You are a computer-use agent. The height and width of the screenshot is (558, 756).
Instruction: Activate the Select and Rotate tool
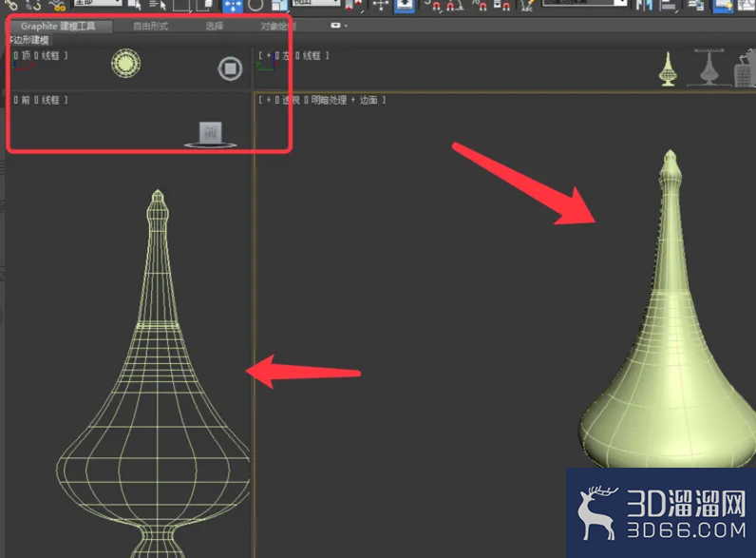click(x=255, y=5)
